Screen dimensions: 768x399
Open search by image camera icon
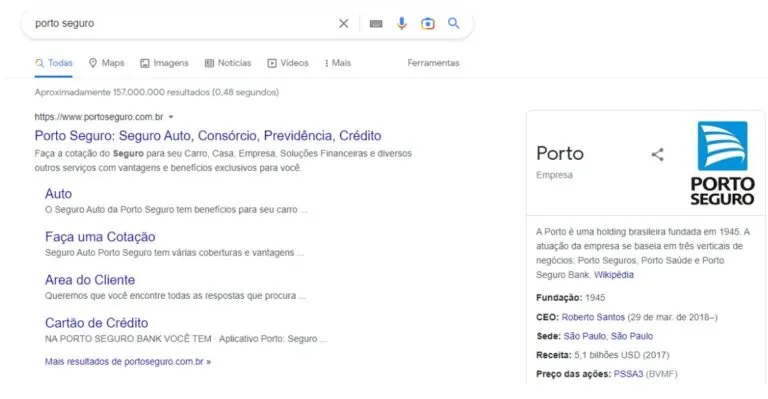pyautogui.click(x=428, y=23)
